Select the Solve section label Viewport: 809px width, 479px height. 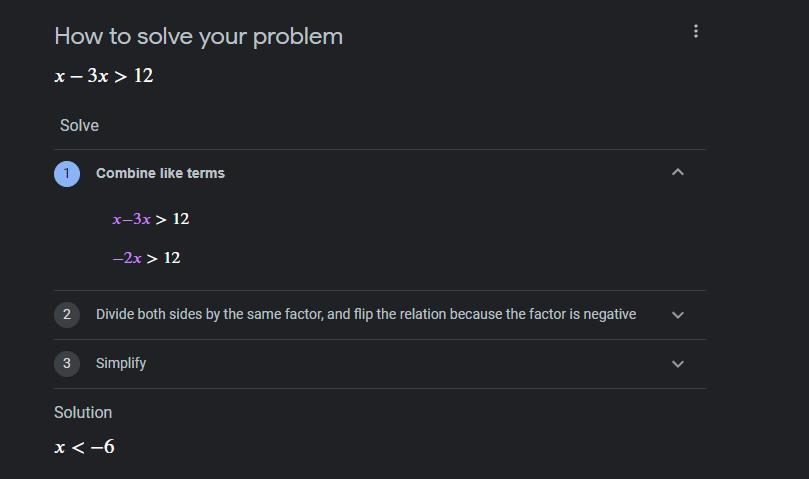click(x=79, y=125)
